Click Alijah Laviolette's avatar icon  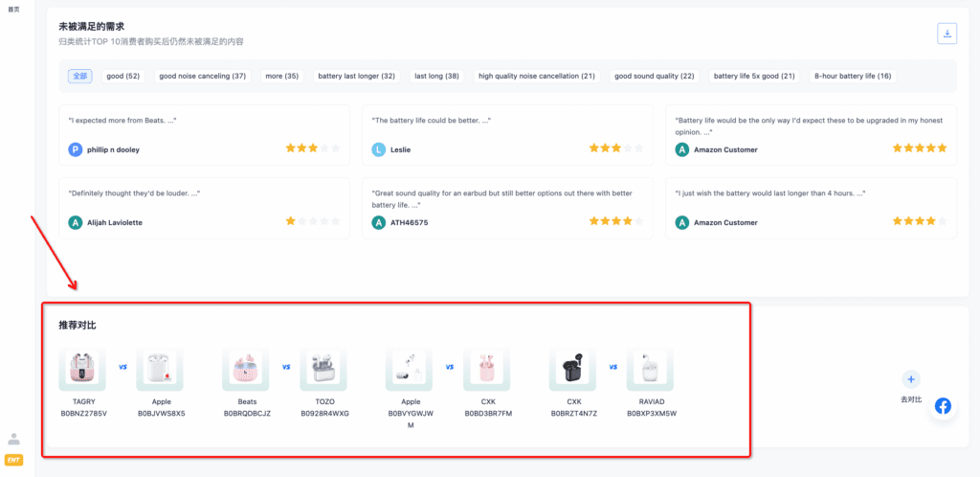75,222
